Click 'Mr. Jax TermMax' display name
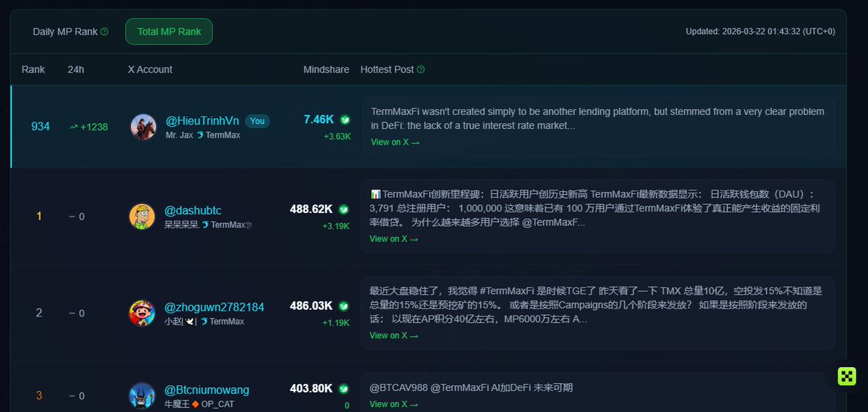868x412 pixels. click(x=203, y=135)
